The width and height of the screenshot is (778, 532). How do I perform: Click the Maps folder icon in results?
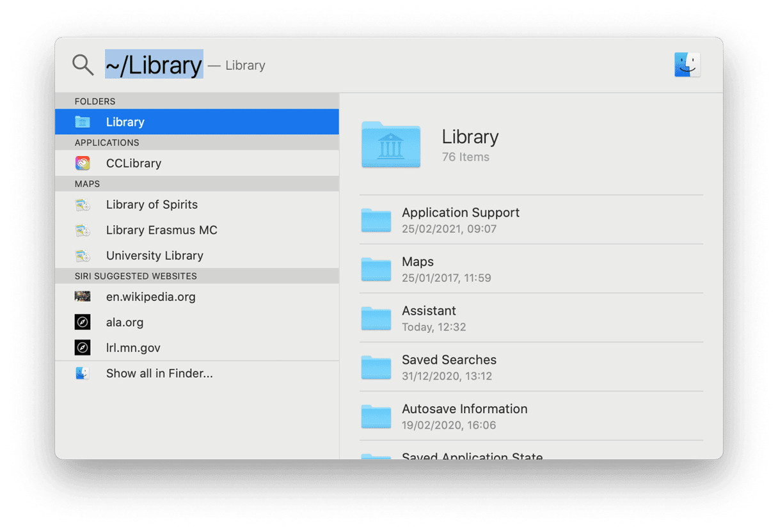(x=376, y=269)
